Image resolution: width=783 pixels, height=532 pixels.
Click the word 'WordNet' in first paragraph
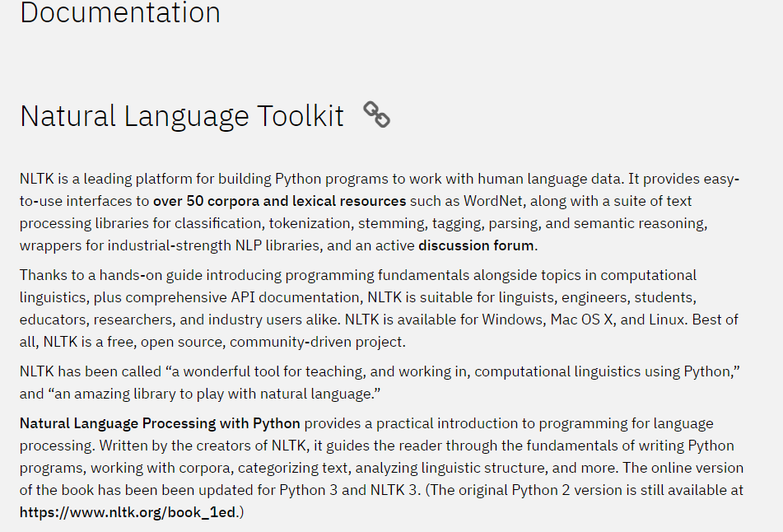click(x=494, y=201)
